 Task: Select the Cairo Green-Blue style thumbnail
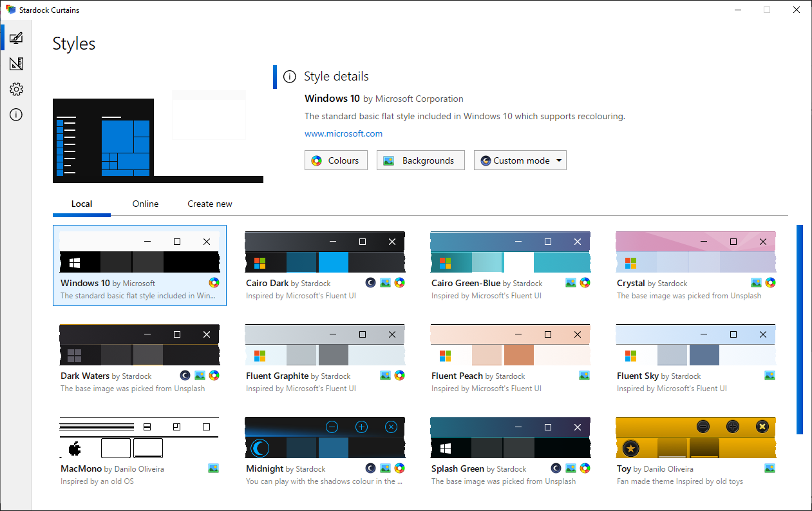click(x=510, y=252)
